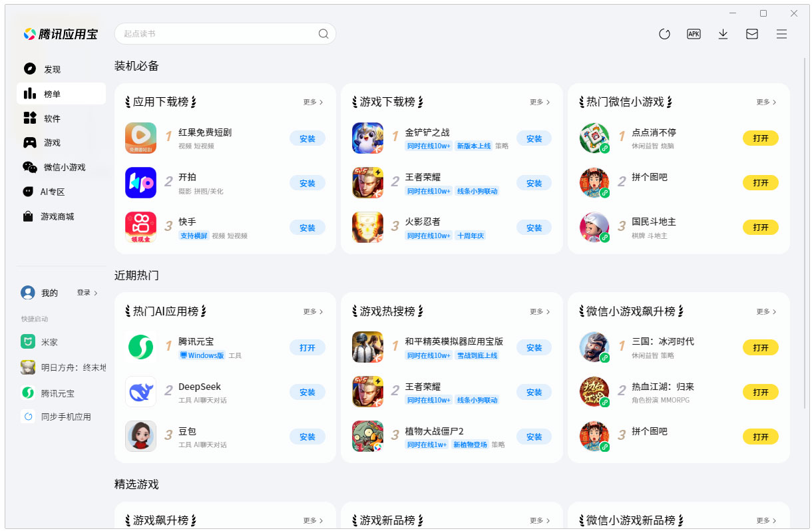
Task: Open AI专区 in sidebar
Action: click(x=61, y=192)
